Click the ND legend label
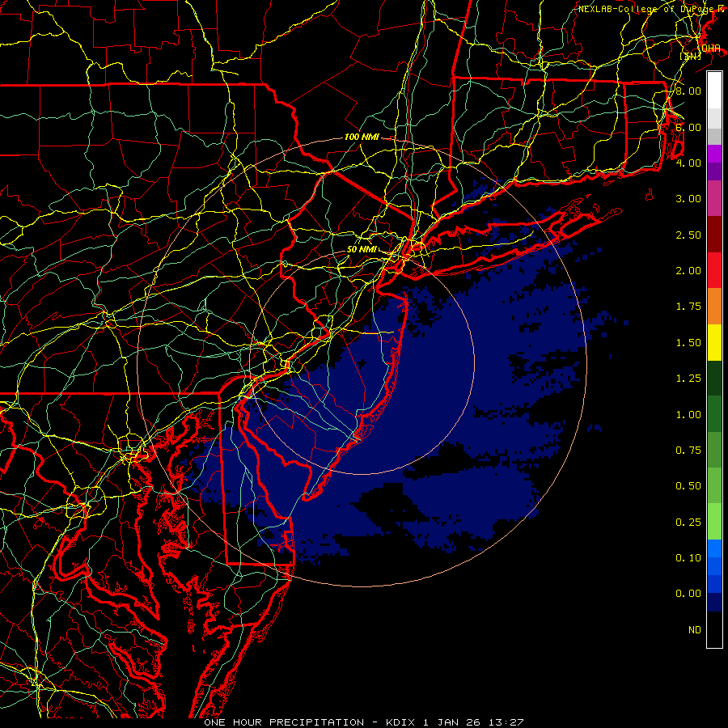This screenshot has width=728, height=728. 695,630
